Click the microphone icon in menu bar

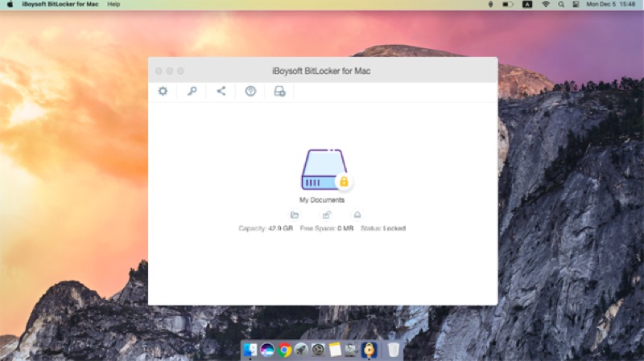(x=490, y=4)
